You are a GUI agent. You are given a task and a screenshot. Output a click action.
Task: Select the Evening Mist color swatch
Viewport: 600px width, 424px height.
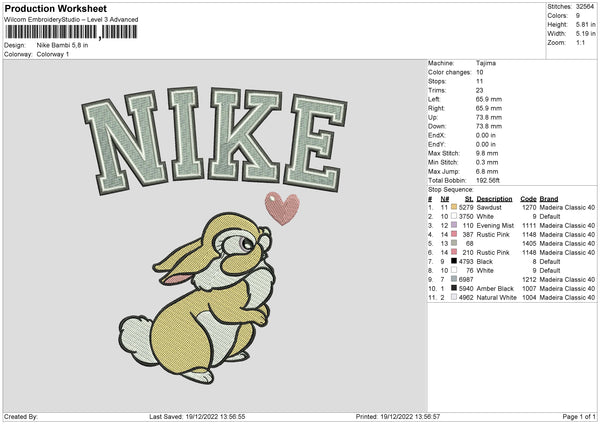(x=454, y=225)
